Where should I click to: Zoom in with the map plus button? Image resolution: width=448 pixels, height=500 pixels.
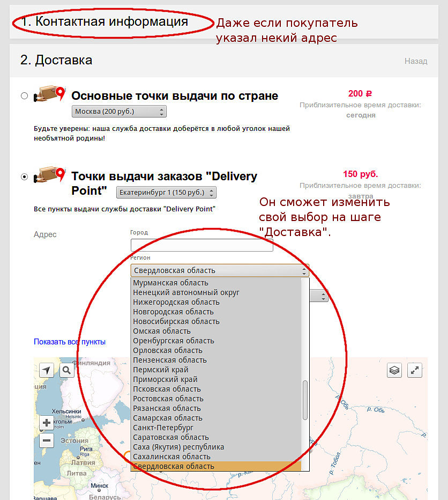[x=47, y=423]
